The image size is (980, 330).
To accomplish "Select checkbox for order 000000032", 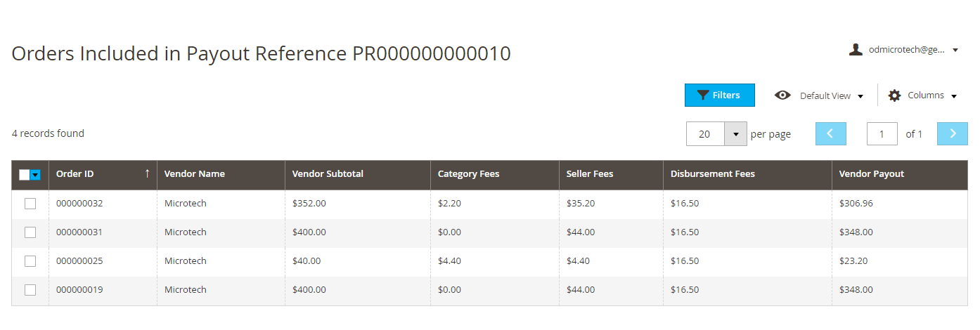I will click(30, 204).
